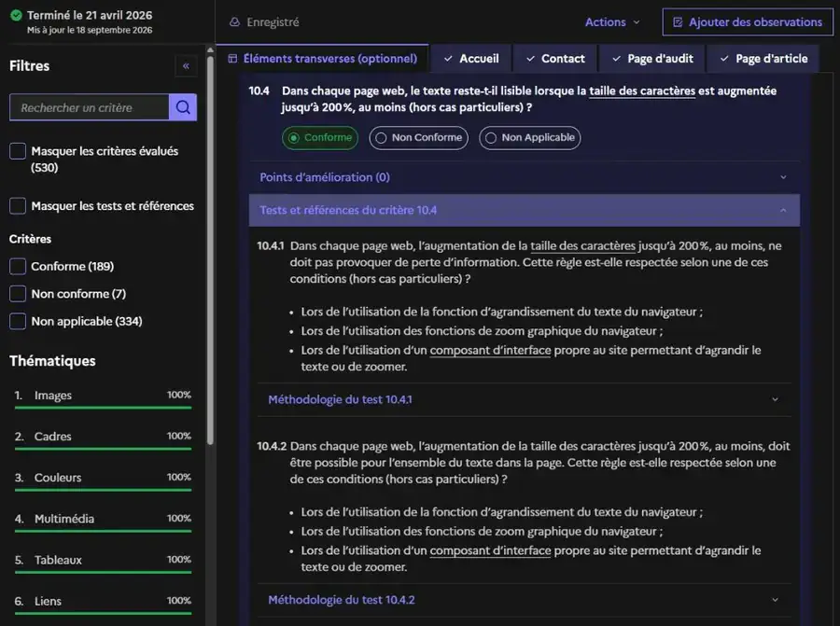Collapse the Filtres panel with double chevron
The image size is (840, 626).
[x=186, y=66]
